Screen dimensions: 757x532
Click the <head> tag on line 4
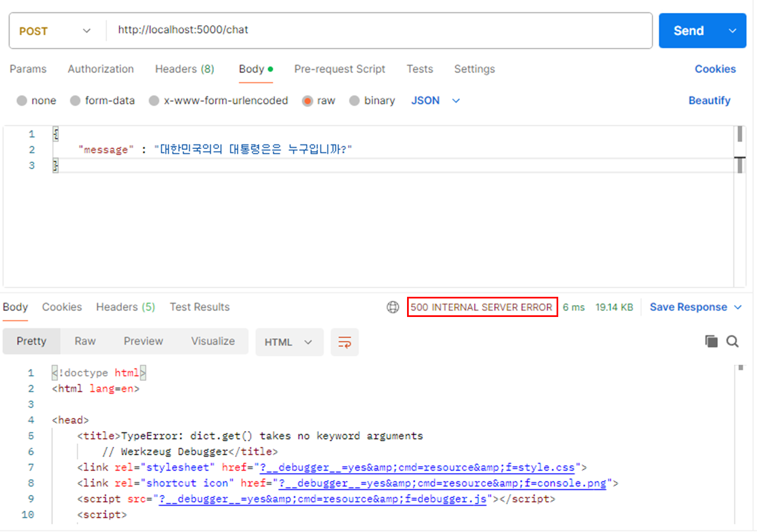click(x=71, y=420)
